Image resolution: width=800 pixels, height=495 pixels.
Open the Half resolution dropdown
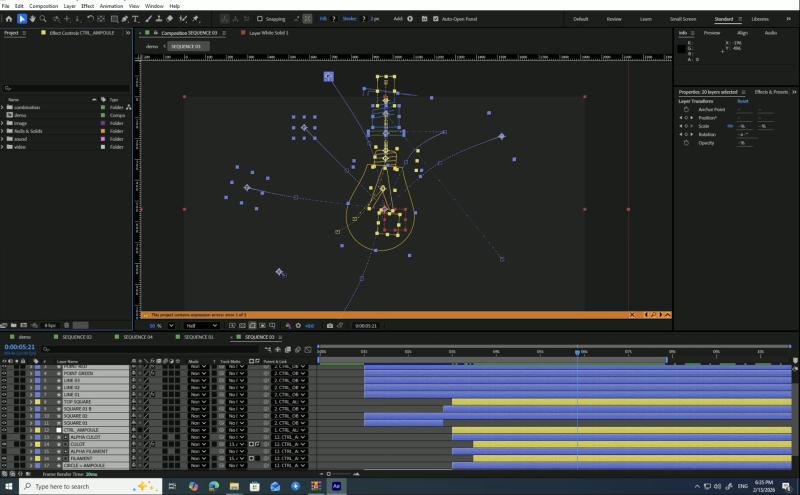pos(201,326)
